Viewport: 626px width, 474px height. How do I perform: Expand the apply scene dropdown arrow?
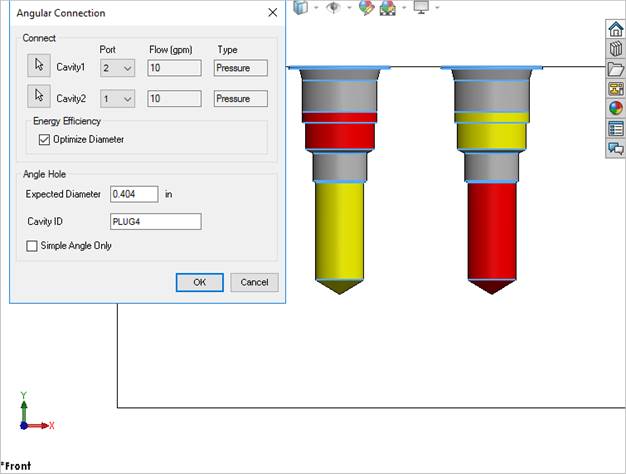point(404,7)
